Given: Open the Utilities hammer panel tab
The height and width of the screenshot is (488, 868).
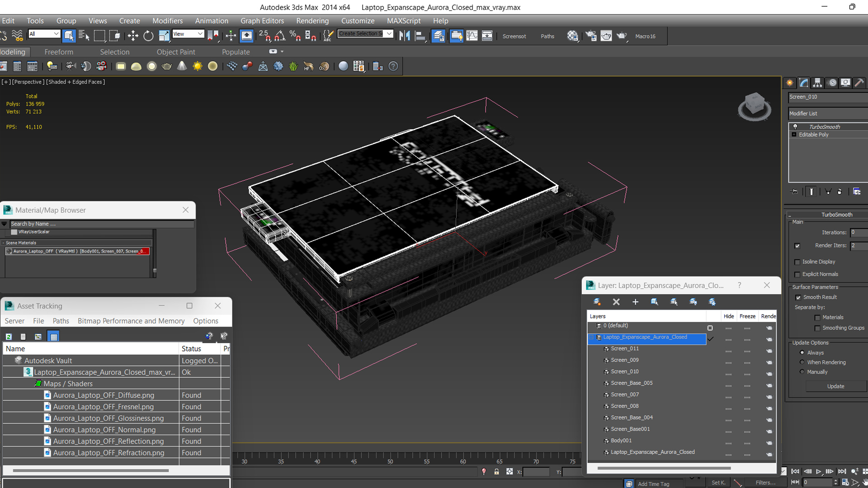Looking at the screenshot, I should point(859,83).
